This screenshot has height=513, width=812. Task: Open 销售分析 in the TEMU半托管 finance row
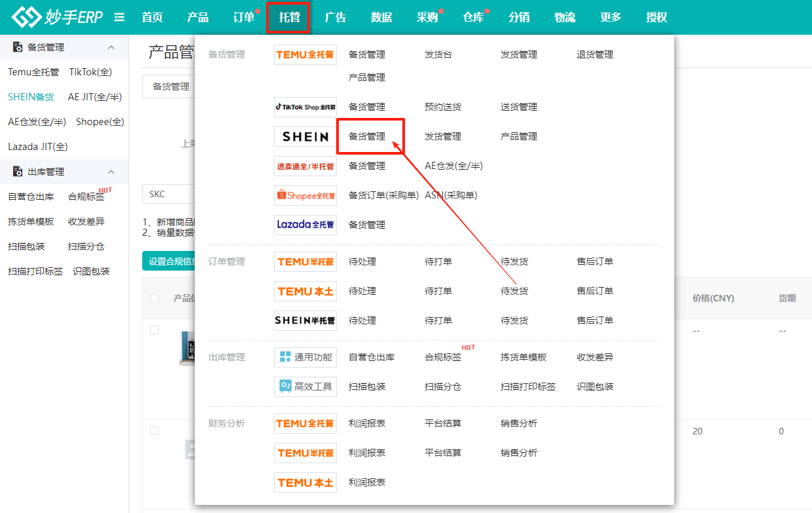click(519, 453)
